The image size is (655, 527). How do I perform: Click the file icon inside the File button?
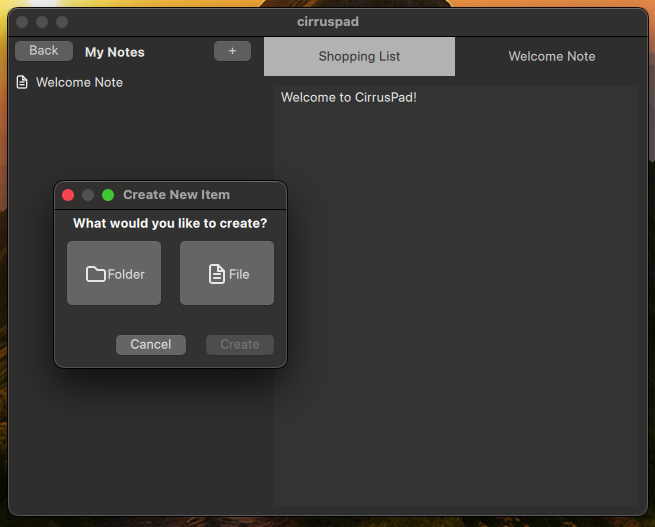(x=217, y=274)
